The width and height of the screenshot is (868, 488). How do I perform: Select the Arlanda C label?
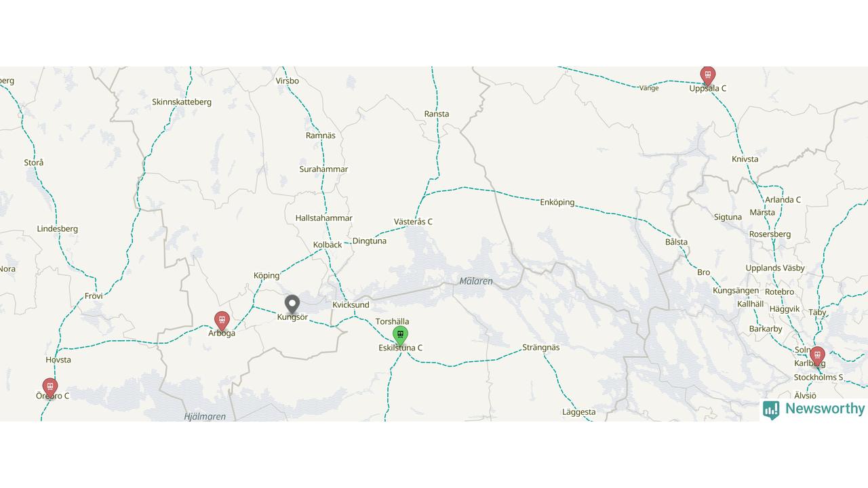pyautogui.click(x=783, y=199)
